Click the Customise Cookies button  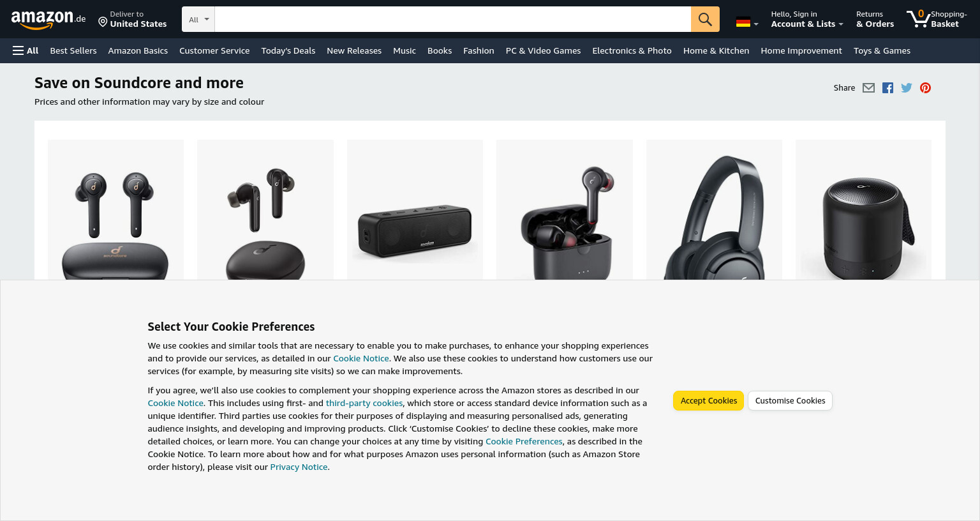click(790, 401)
